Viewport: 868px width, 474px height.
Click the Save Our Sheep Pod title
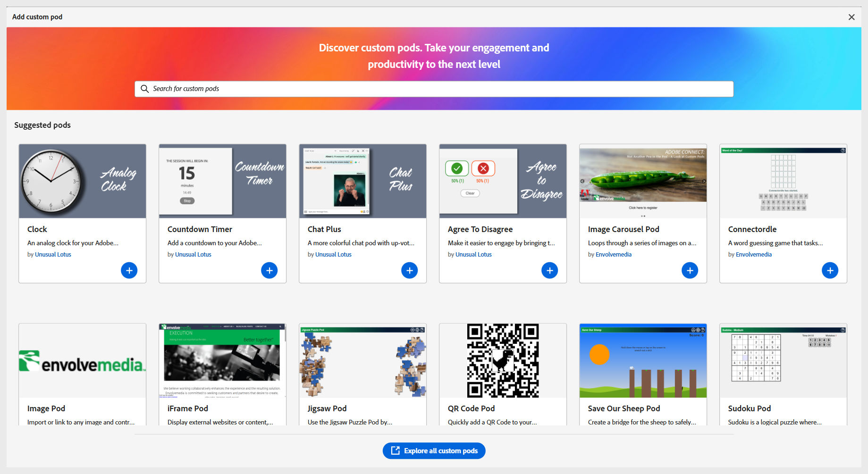coord(624,408)
